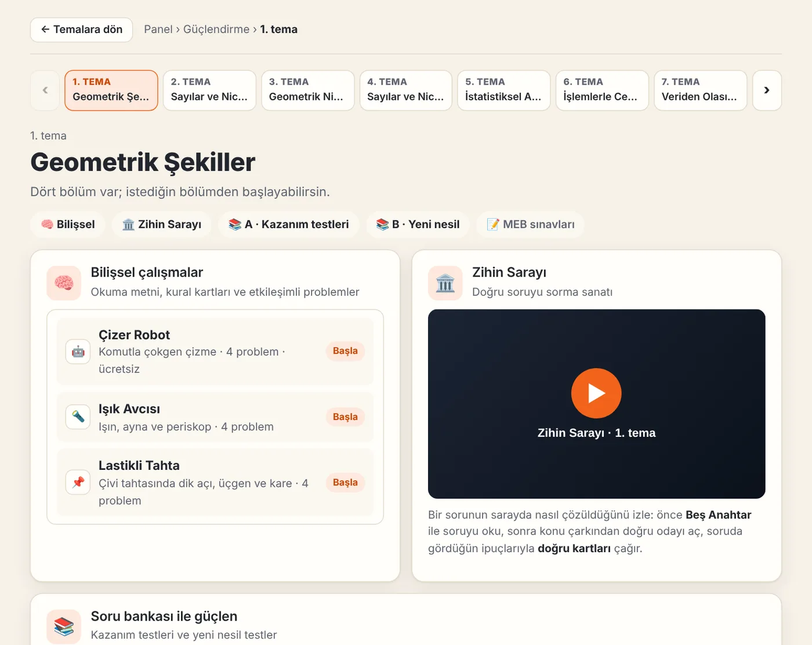Click the Geometrik Şekiller page title

pos(143,162)
